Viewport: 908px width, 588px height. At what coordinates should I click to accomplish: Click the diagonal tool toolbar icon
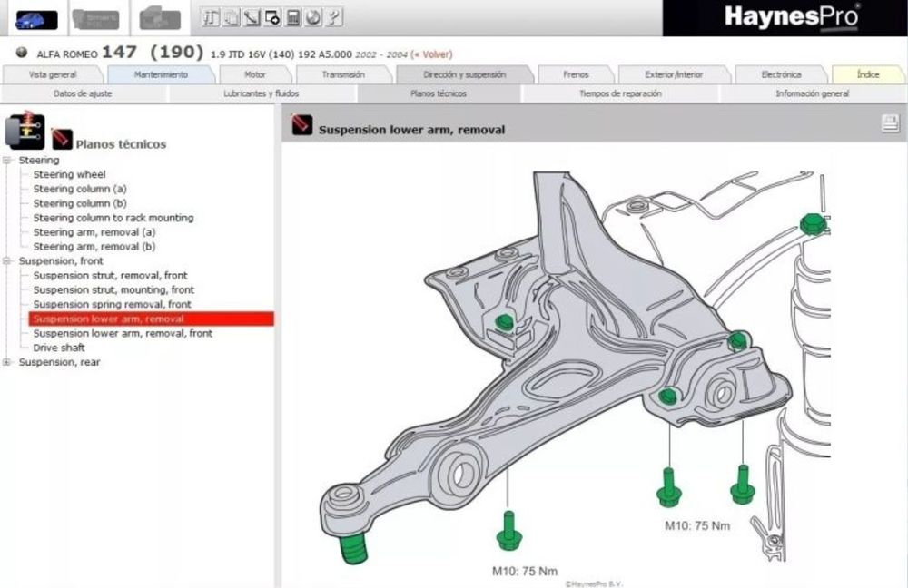pos(252,18)
